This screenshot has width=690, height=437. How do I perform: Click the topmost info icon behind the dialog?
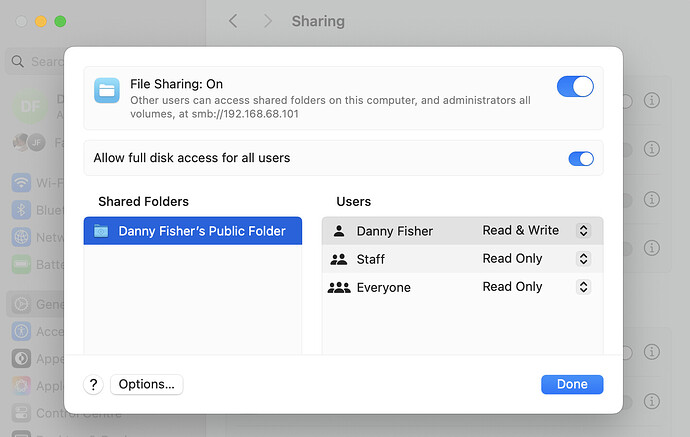652,101
